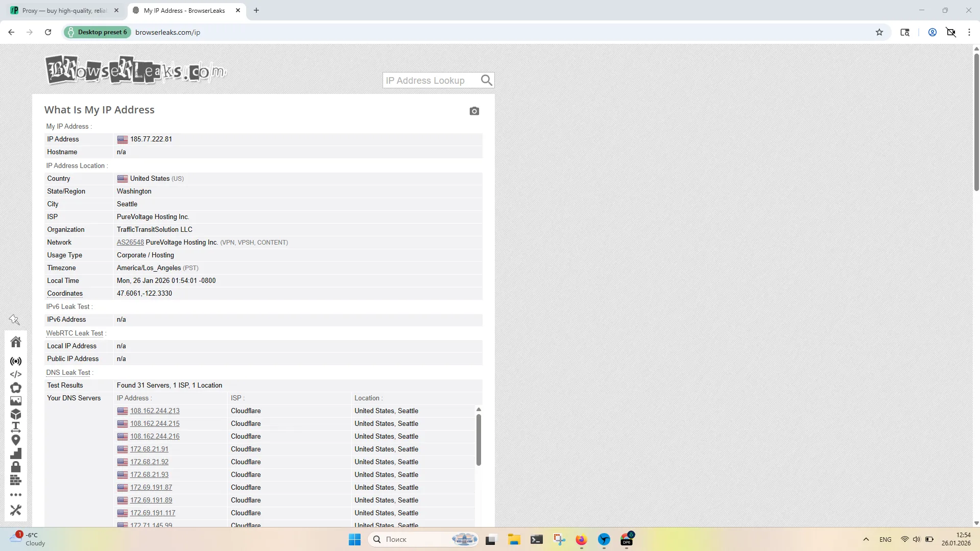This screenshot has height=551, width=980.
Task: Open DNS server 172.69.191.117 link
Action: 153,513
